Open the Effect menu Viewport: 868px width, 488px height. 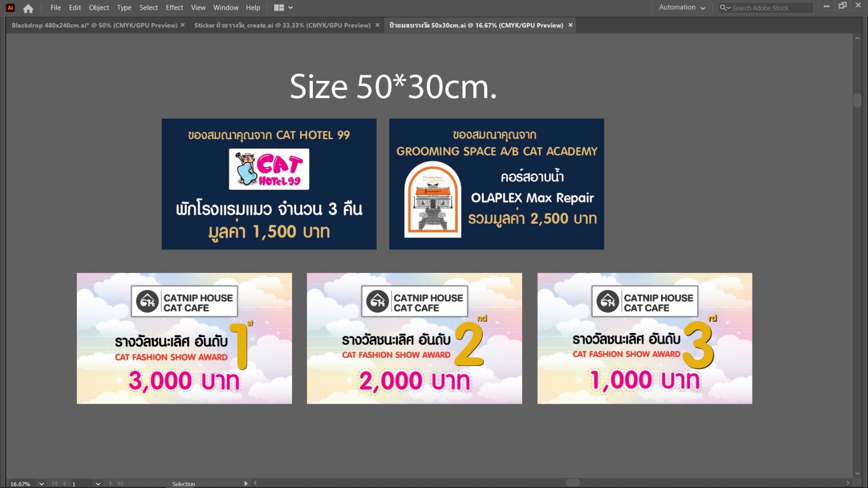pos(174,8)
